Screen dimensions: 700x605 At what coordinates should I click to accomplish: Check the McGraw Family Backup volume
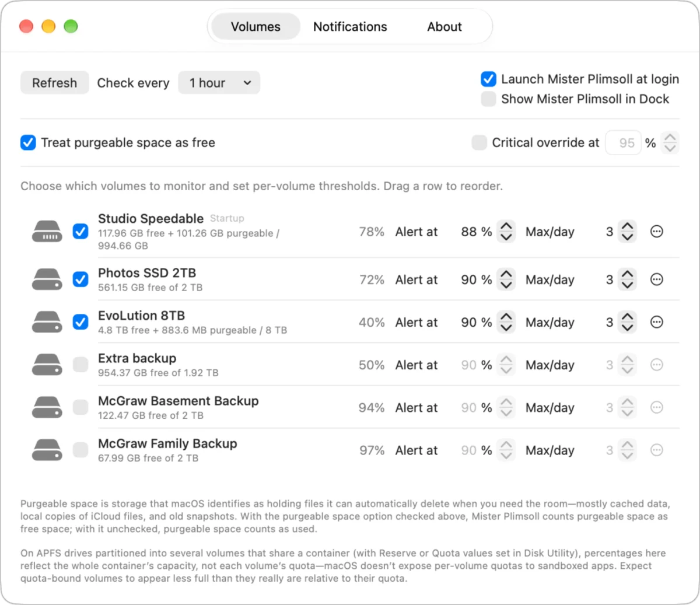pos(80,450)
